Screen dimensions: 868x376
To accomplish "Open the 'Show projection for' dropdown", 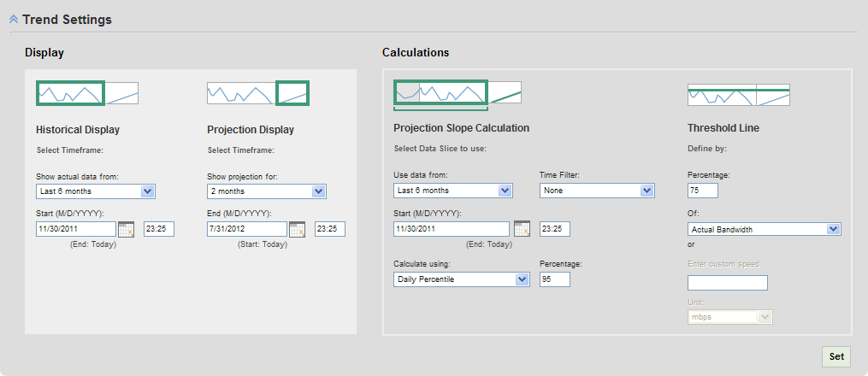I will (x=267, y=191).
